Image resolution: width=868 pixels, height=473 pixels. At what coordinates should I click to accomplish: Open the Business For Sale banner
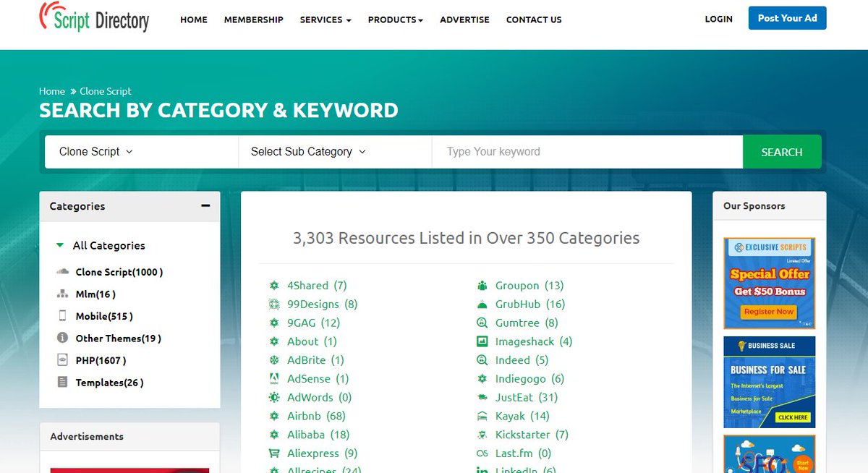coord(769,382)
